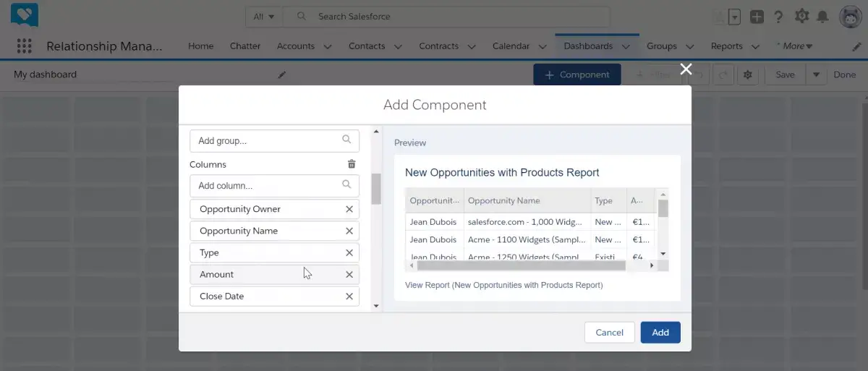
Task: Open the global actions plus icon
Action: click(757, 17)
